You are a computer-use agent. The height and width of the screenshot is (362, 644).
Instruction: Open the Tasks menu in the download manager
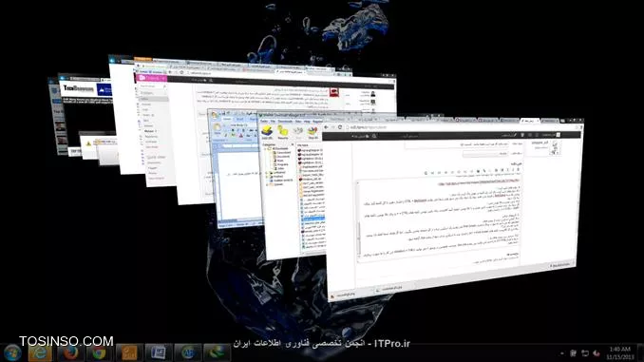264,122
